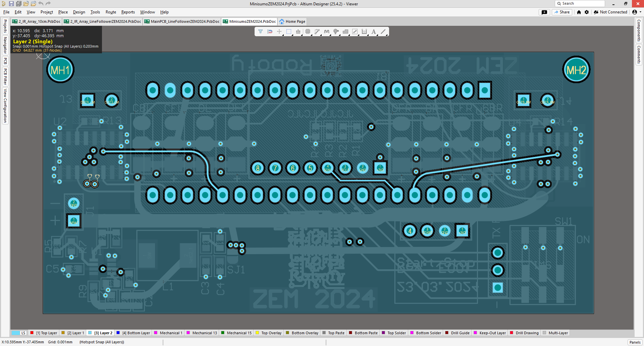The height and width of the screenshot is (346, 644).
Task: Click the align objects bar-chart icon
Action: 298,32
